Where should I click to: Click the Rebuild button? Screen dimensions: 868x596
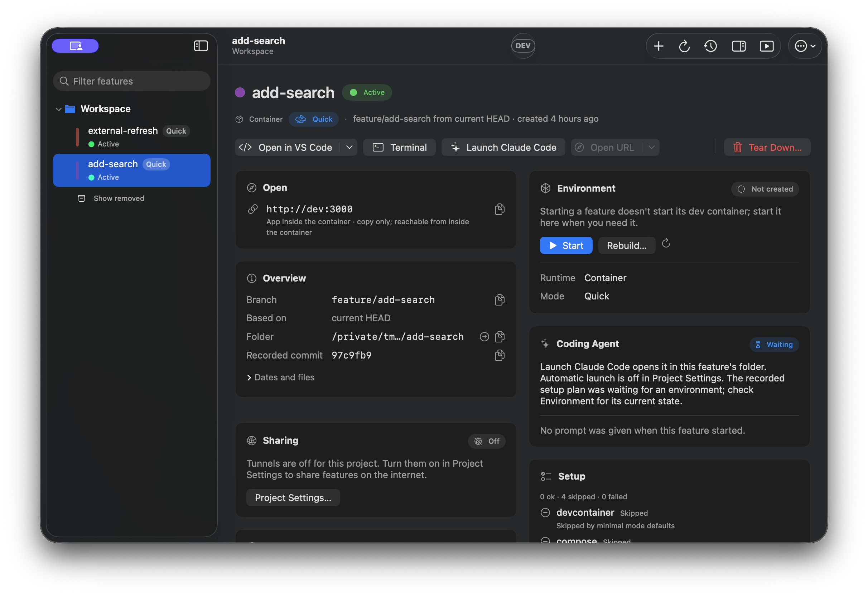click(x=626, y=245)
